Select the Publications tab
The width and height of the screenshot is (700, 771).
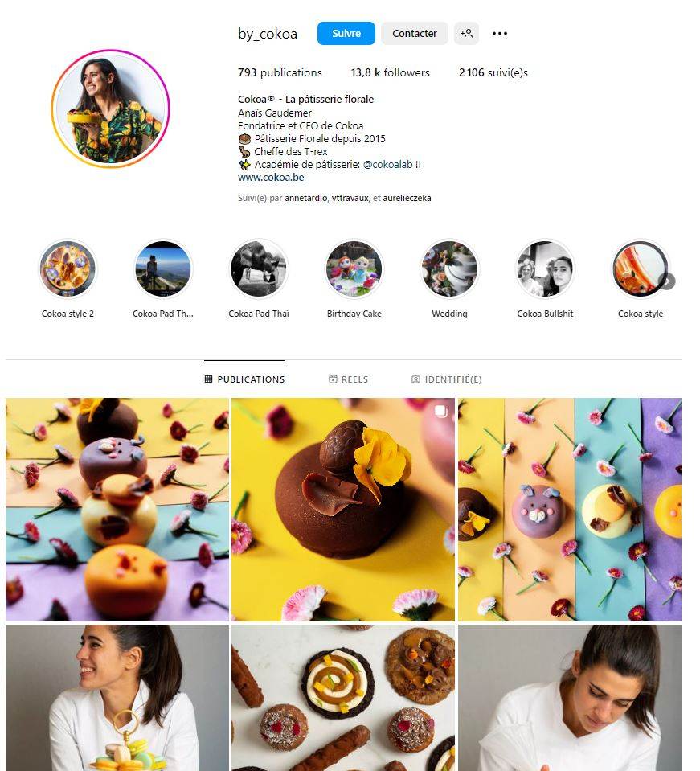(245, 379)
